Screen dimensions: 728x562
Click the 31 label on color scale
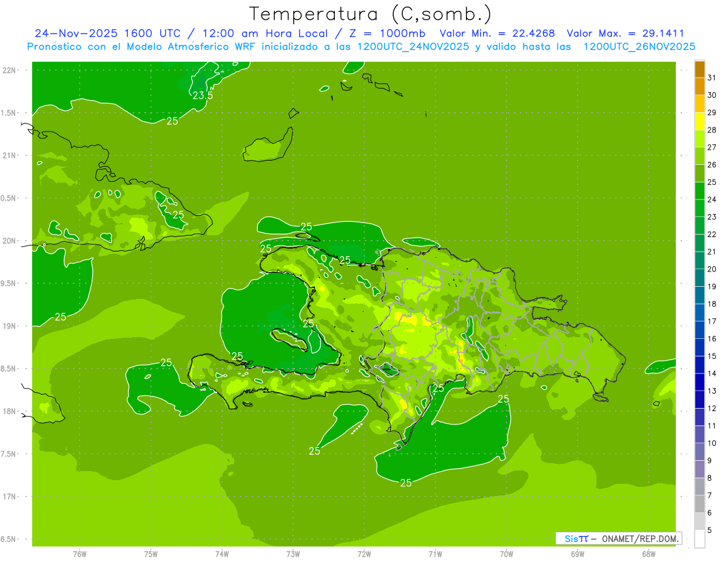(712, 78)
